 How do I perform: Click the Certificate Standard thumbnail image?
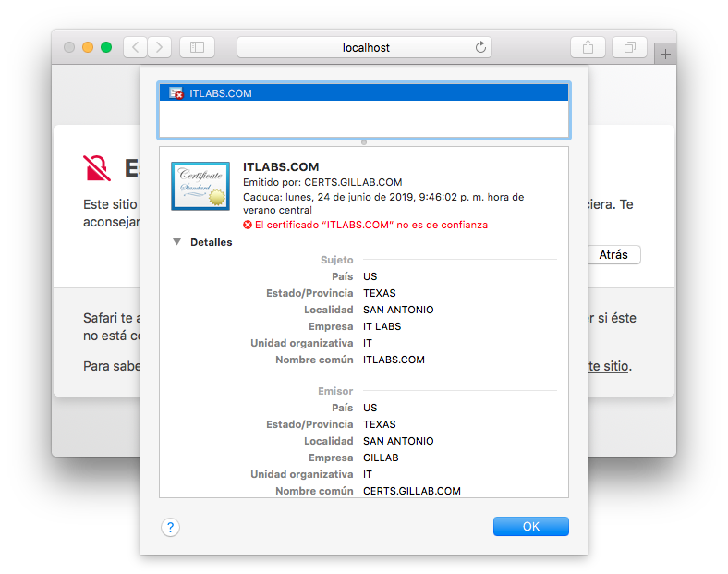tap(200, 186)
